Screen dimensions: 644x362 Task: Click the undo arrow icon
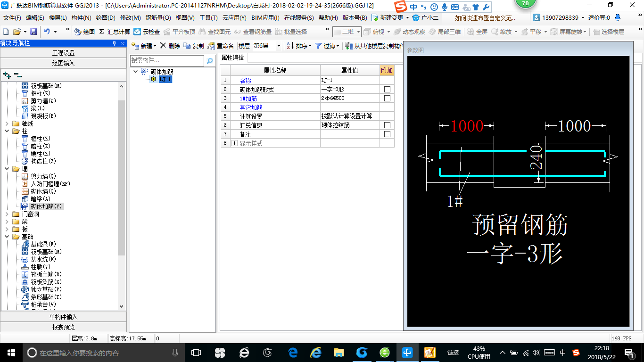pos(47,32)
